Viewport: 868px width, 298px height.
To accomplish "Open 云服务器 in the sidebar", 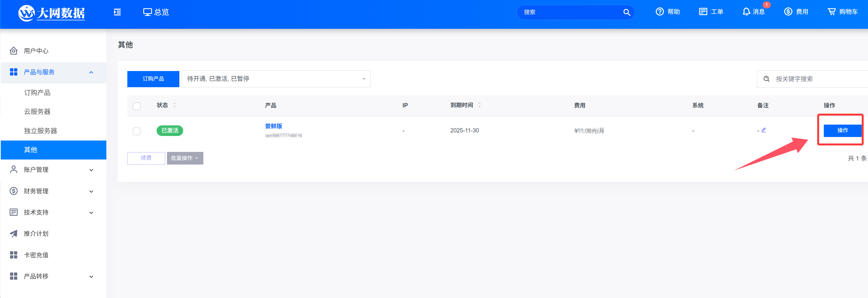I will point(37,111).
